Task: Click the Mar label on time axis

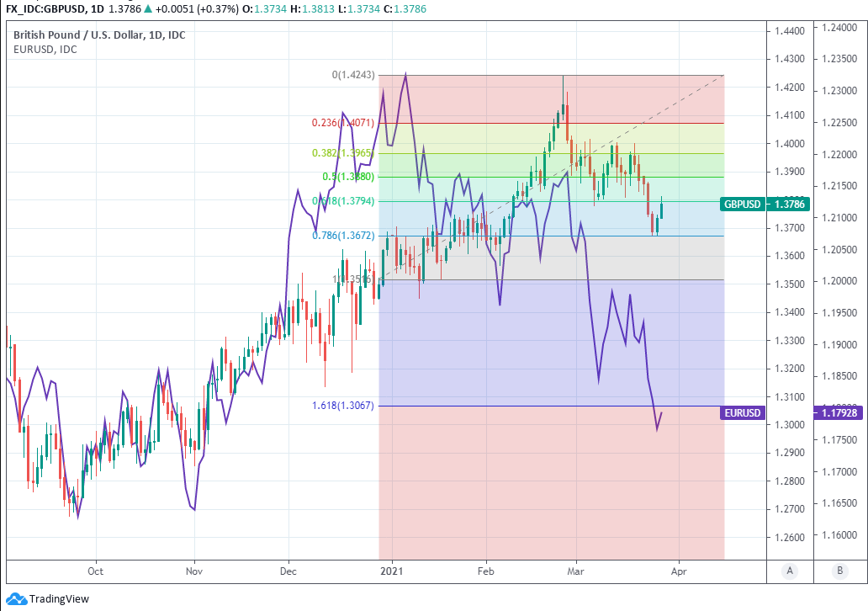Action: point(575,571)
